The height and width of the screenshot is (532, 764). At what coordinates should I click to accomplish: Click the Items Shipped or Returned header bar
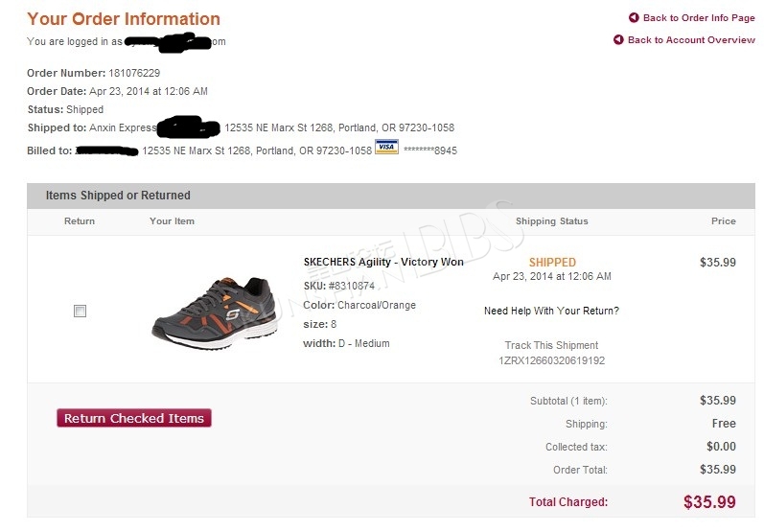pyautogui.click(x=391, y=196)
